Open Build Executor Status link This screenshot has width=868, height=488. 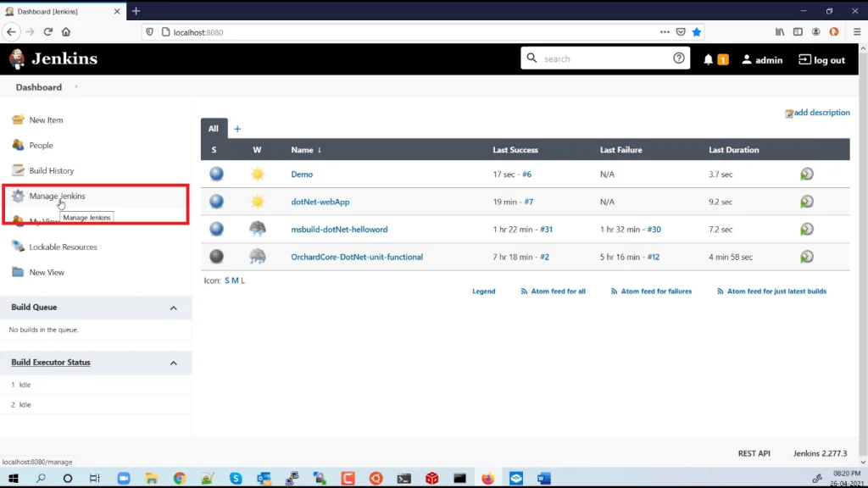click(51, 363)
